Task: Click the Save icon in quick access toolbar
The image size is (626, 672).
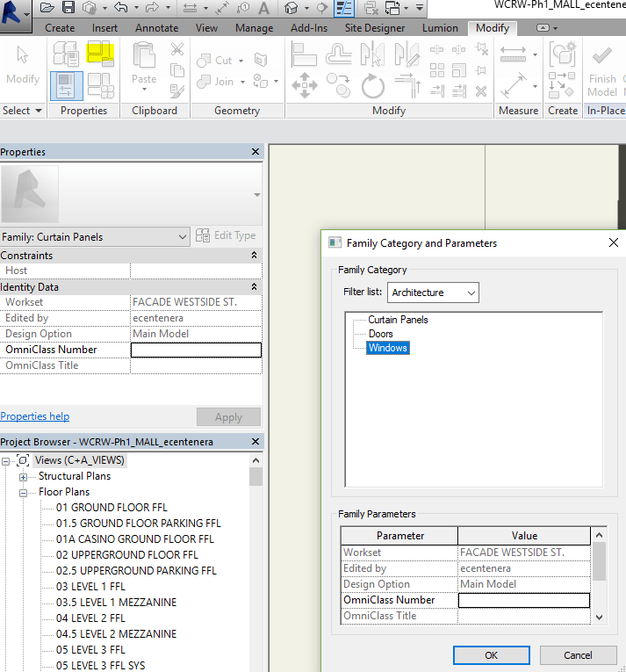Action: click(68, 7)
